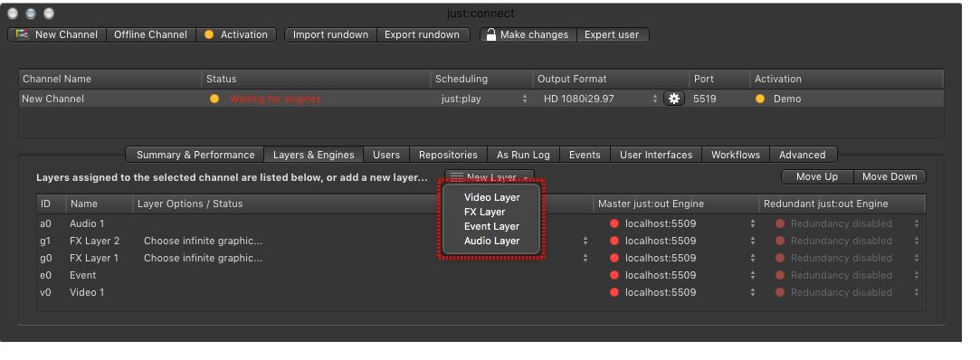The image size is (980, 360).
Task: Click the New Channel toolbar button
Action: pos(58,34)
